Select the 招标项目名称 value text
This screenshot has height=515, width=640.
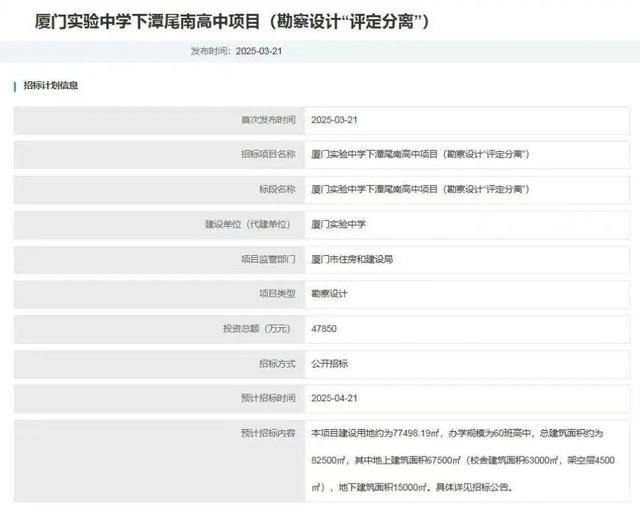[420, 154]
